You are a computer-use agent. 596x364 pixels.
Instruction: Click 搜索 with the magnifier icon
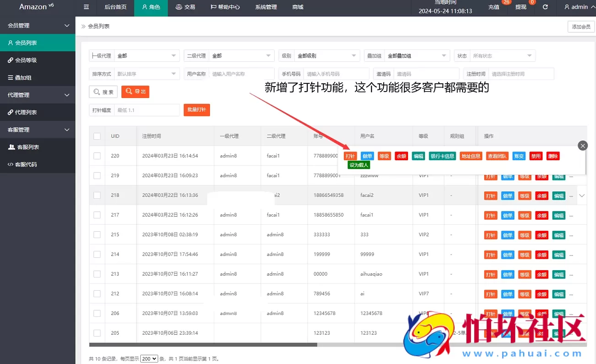(103, 92)
